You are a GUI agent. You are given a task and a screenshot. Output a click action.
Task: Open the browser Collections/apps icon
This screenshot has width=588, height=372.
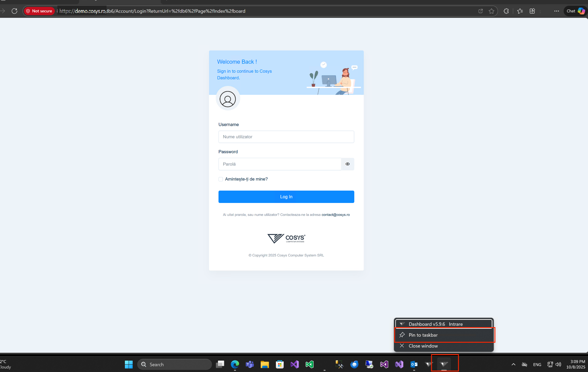click(x=532, y=11)
